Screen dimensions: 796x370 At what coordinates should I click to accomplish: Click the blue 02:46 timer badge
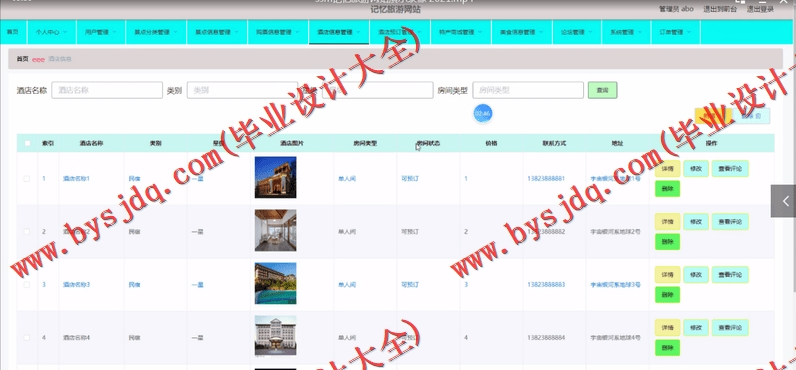coord(482,114)
